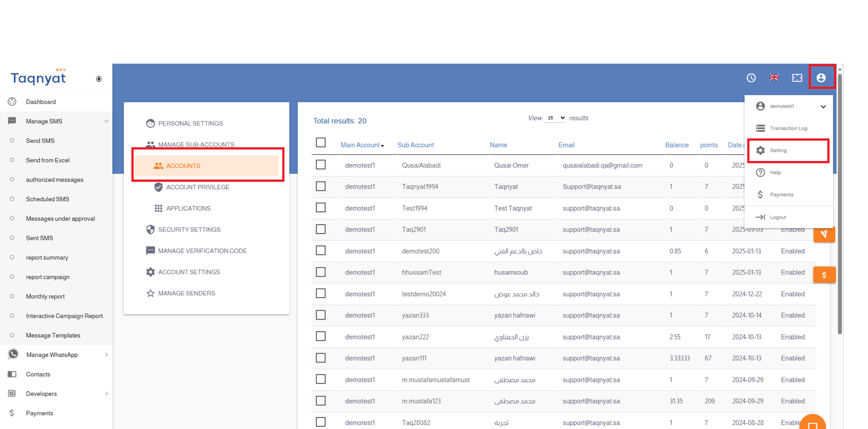Open report summary in sidebar
The image size is (868, 429).
47,257
